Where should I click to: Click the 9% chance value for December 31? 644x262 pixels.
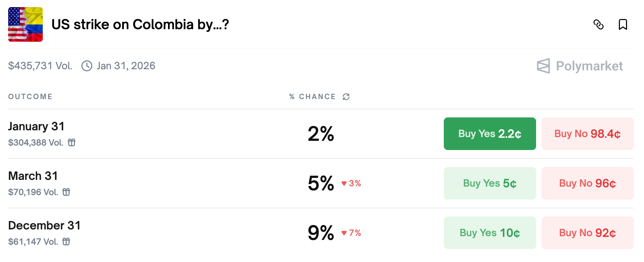(x=321, y=233)
